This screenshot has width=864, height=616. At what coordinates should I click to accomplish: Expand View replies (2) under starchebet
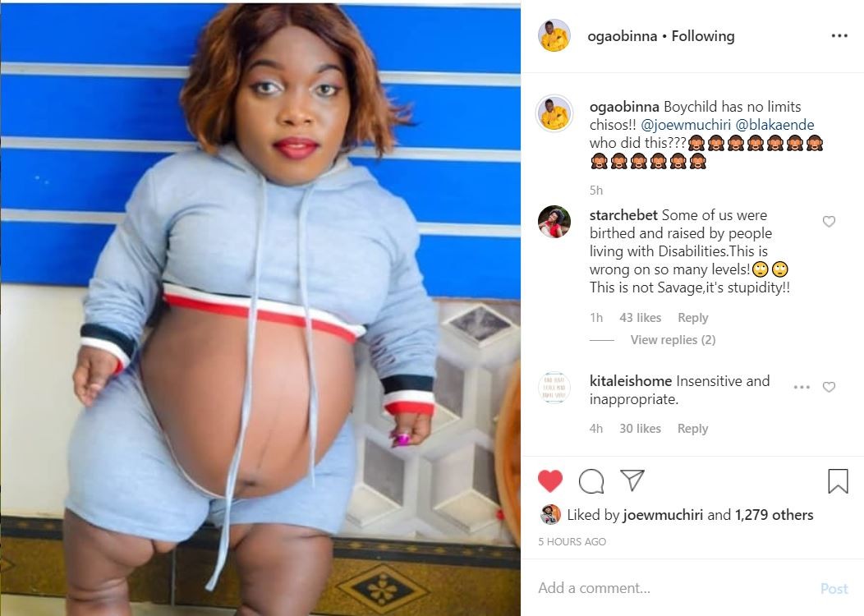pyautogui.click(x=673, y=340)
